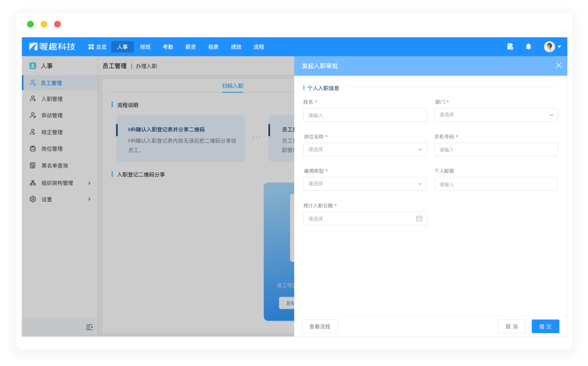The width and height of the screenshot is (588, 366).
Task: Click the 查看流程 button
Action: [x=320, y=327]
